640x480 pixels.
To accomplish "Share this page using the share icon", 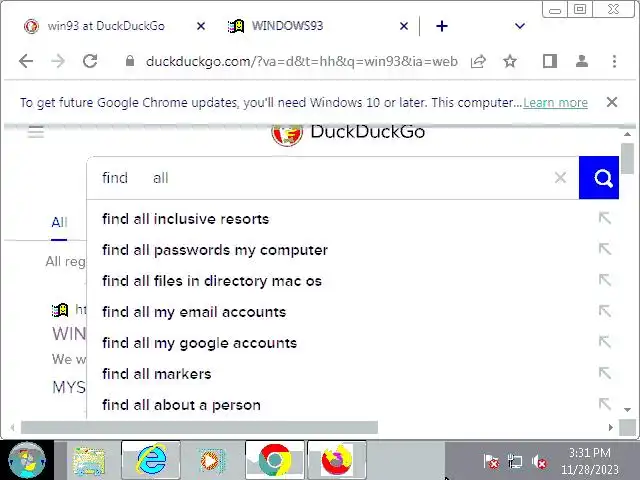I will (x=478, y=62).
